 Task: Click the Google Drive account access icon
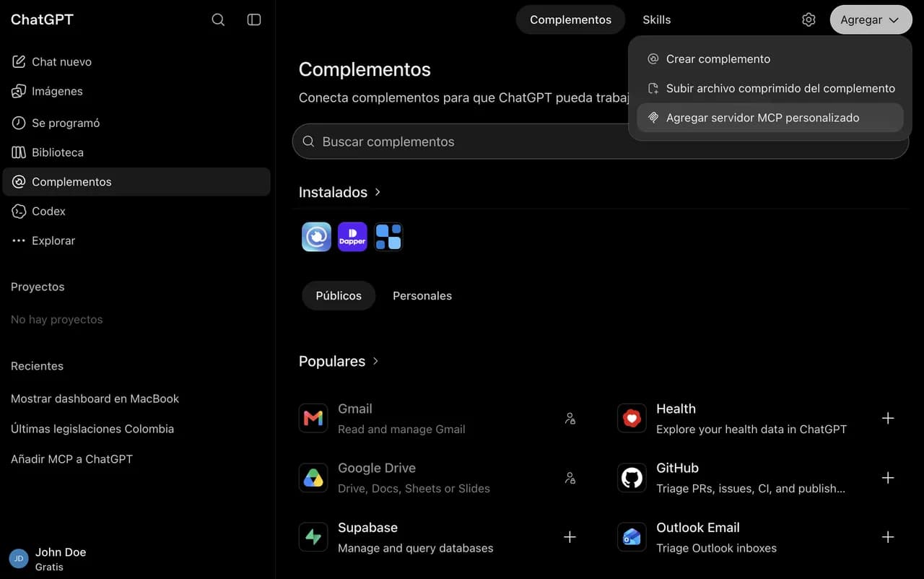(x=570, y=478)
